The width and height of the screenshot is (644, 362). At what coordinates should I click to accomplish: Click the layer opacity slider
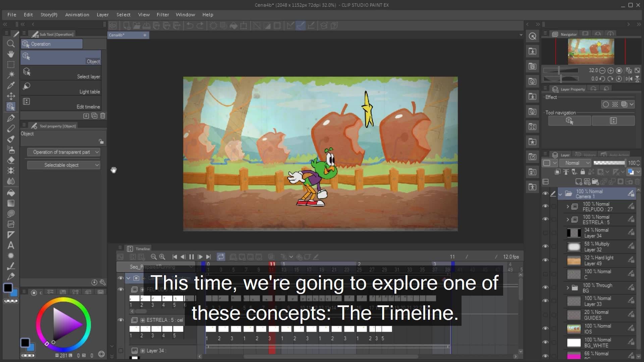pyautogui.click(x=609, y=163)
